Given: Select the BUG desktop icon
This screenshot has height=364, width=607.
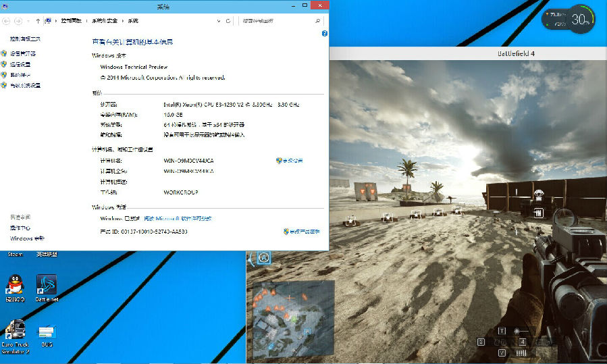Looking at the screenshot, I should pos(47,336).
